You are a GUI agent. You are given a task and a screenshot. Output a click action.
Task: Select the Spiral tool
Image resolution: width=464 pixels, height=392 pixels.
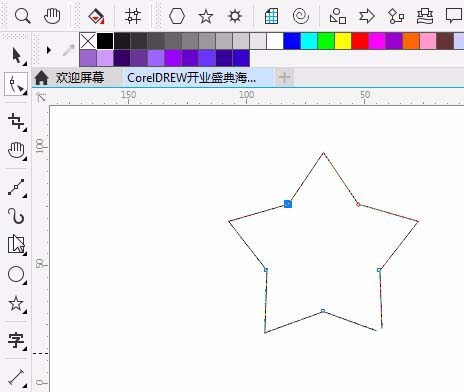(x=301, y=16)
